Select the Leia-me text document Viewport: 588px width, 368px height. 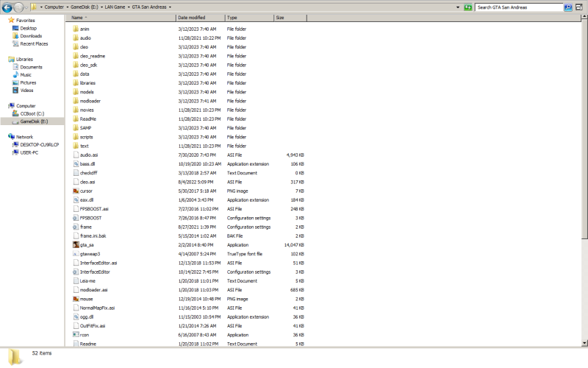pos(87,281)
